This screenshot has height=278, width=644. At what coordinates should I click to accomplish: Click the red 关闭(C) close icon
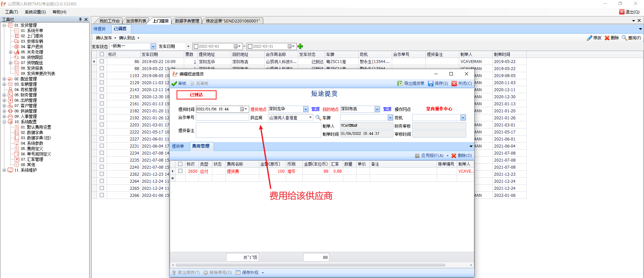click(x=454, y=84)
